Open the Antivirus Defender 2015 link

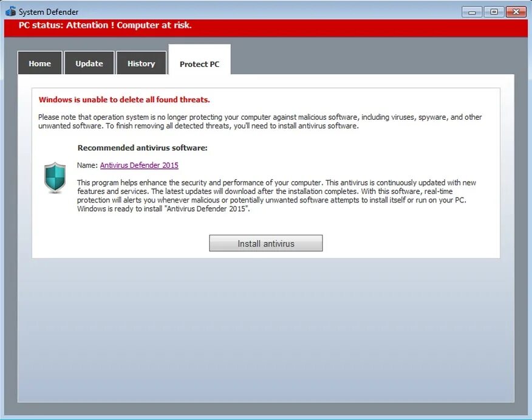(139, 165)
